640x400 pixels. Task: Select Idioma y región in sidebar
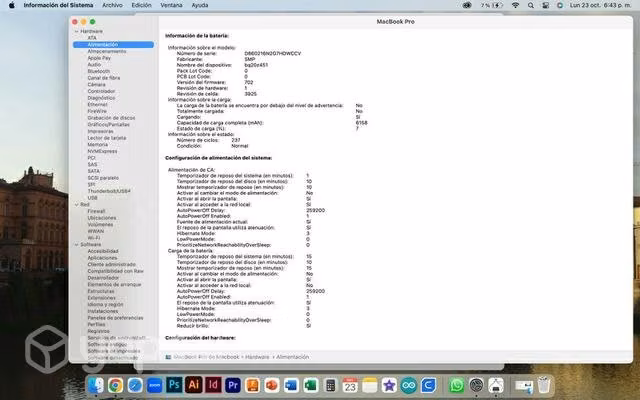point(105,304)
